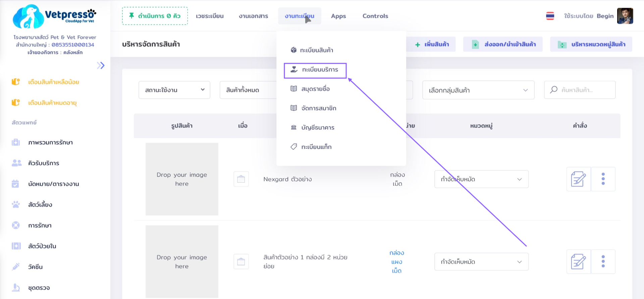This screenshot has width=644, height=299.
Task: Open the user profile avatar
Action: (x=625, y=16)
